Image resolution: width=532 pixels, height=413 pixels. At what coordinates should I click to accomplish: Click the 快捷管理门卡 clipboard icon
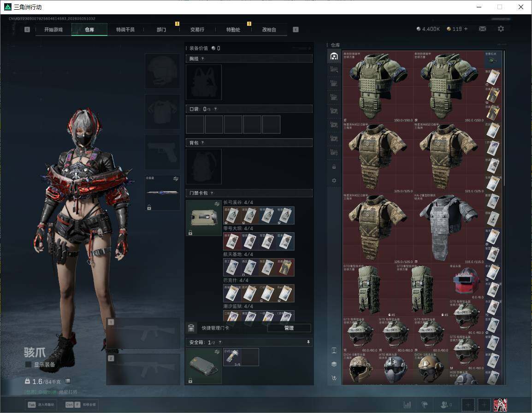(191, 328)
